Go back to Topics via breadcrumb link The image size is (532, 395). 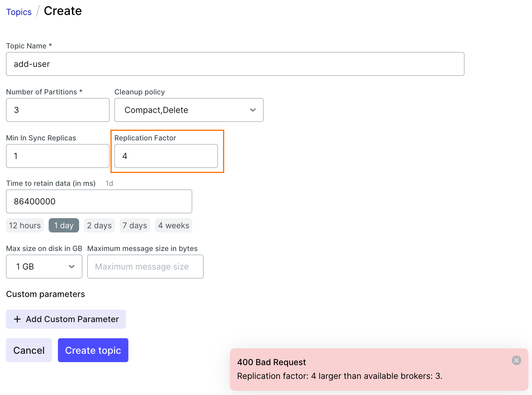[19, 12]
